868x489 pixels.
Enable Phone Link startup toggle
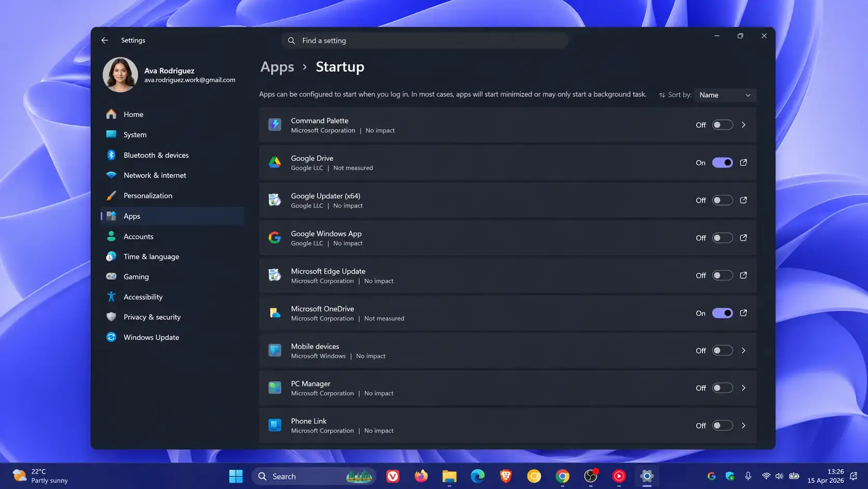(722, 426)
